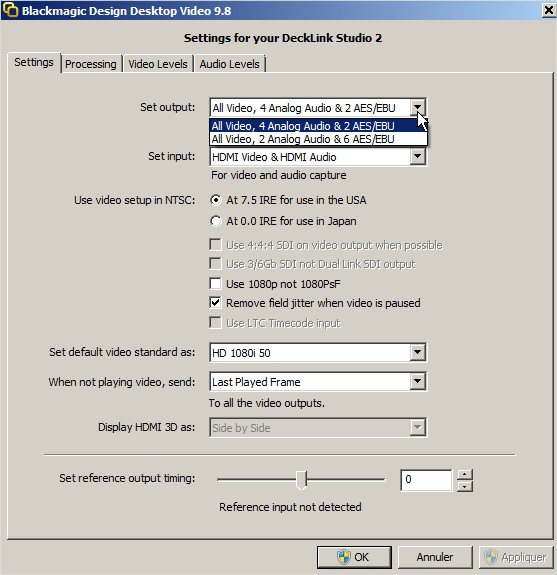Select At 7.5 IRE for use in USA
Screen dimensions: 557x575
pyautogui.click(x=216, y=200)
